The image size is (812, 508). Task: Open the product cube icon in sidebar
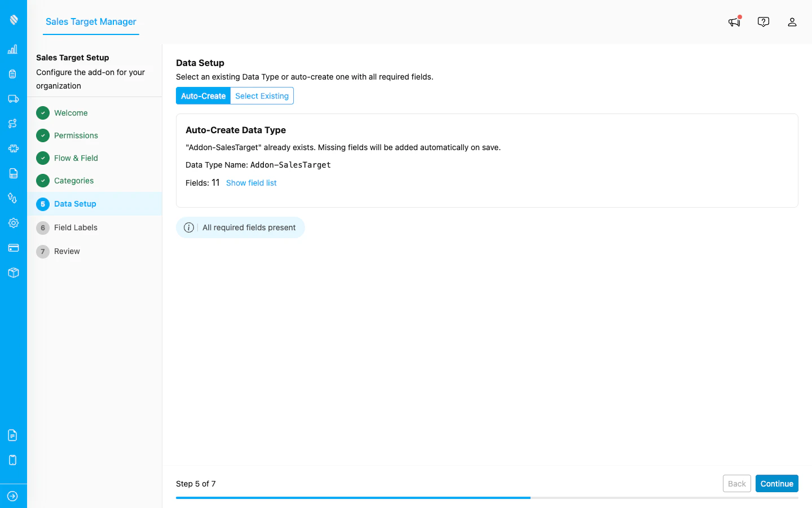point(13,273)
